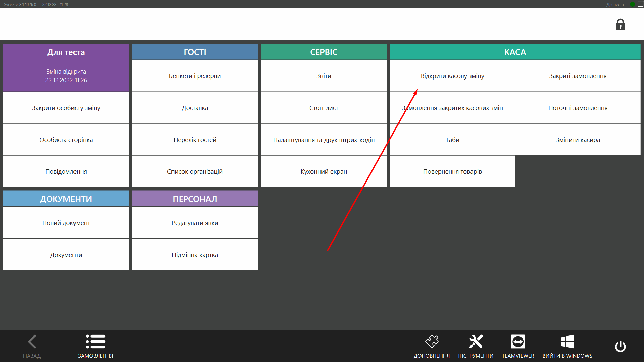
Task: Create Новий документ
Action: click(66, 223)
